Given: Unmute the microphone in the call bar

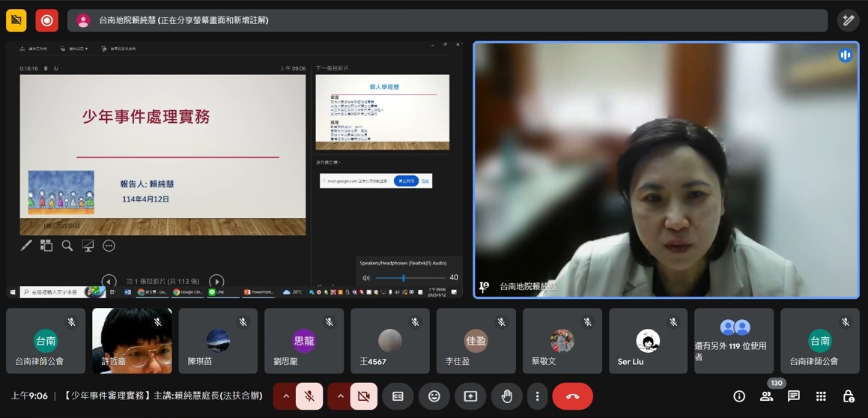Looking at the screenshot, I should pos(309,396).
